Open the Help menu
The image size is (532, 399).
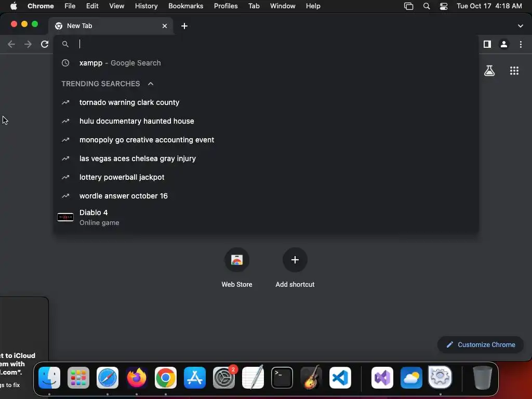(313, 6)
